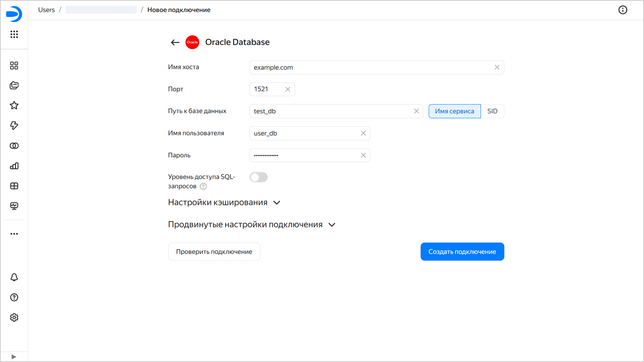Open Datasets overlapping circles icon
The width and height of the screenshot is (644, 362).
pyautogui.click(x=14, y=146)
